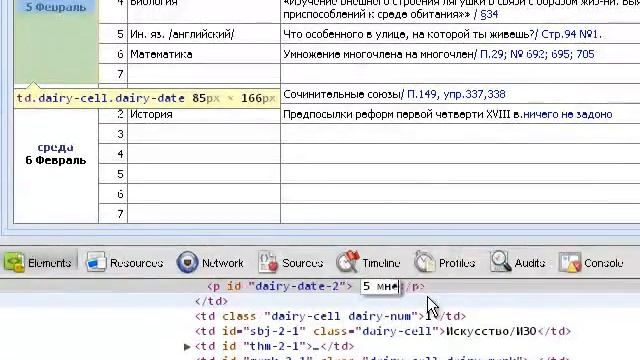The height and width of the screenshot is (360, 640).
Task: Open the Audits panel icon
Action: 500,262
